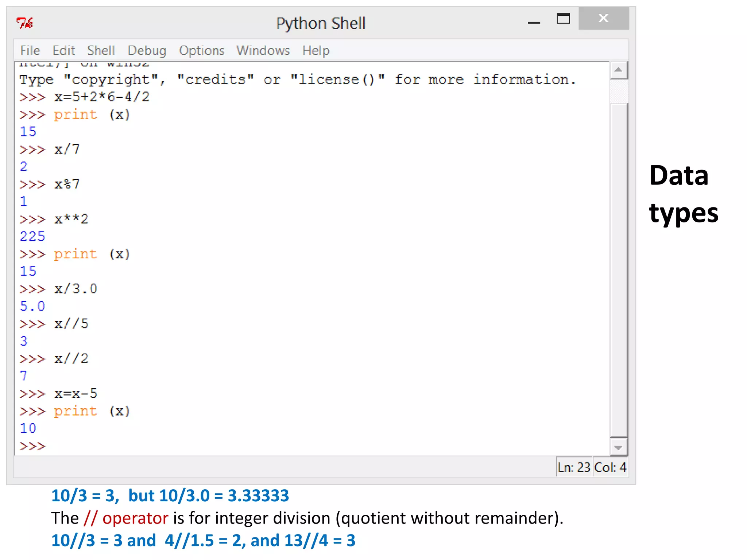Click the x=x-5 statement line
Screen dimensions: 747x560
pyautogui.click(x=76, y=394)
